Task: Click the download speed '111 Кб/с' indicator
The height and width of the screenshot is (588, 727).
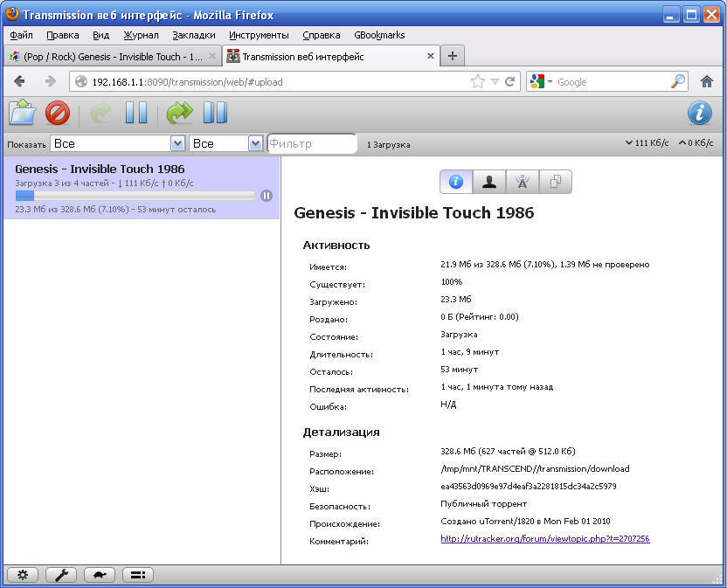Action: pyautogui.click(x=647, y=142)
